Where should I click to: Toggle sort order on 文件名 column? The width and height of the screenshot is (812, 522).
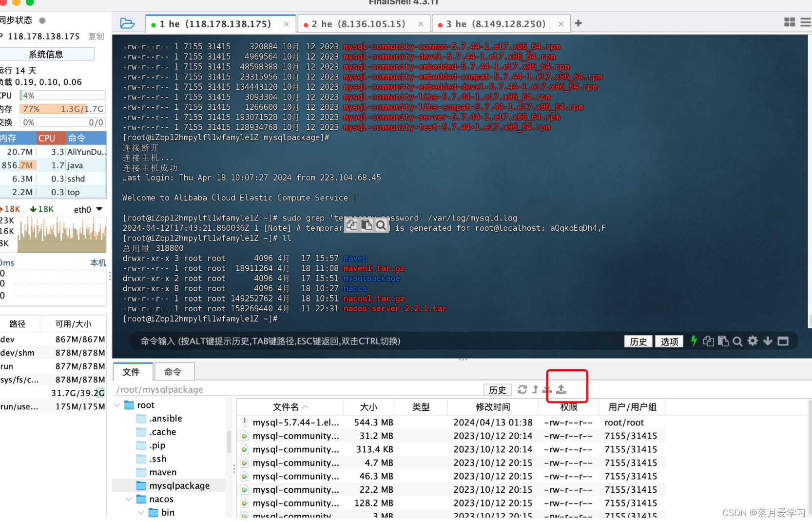click(x=290, y=407)
